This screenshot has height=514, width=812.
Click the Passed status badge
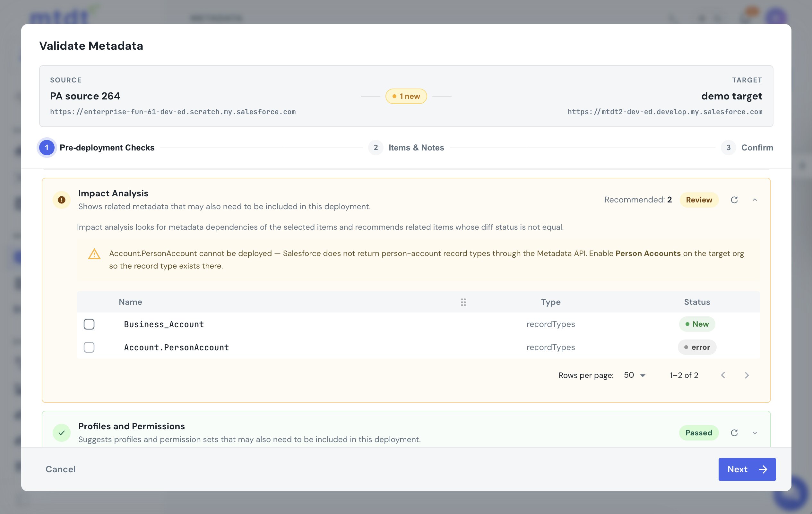[x=699, y=433]
